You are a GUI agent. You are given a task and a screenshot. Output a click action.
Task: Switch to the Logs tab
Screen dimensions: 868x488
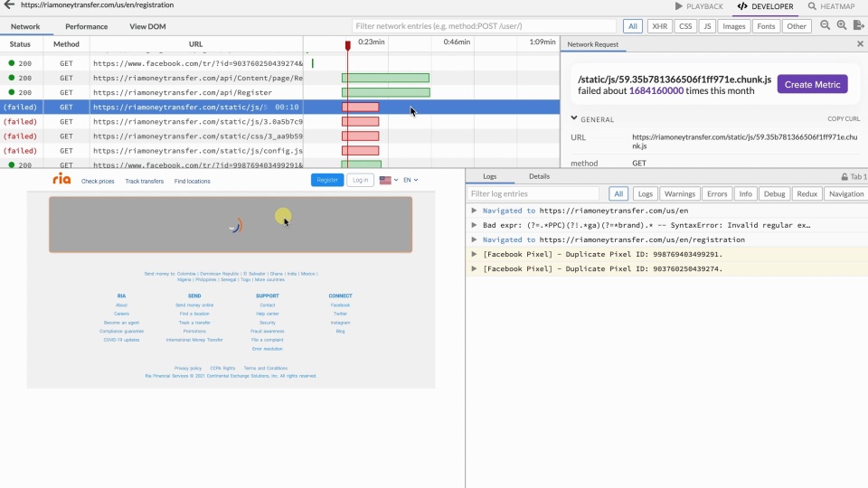pyautogui.click(x=489, y=176)
